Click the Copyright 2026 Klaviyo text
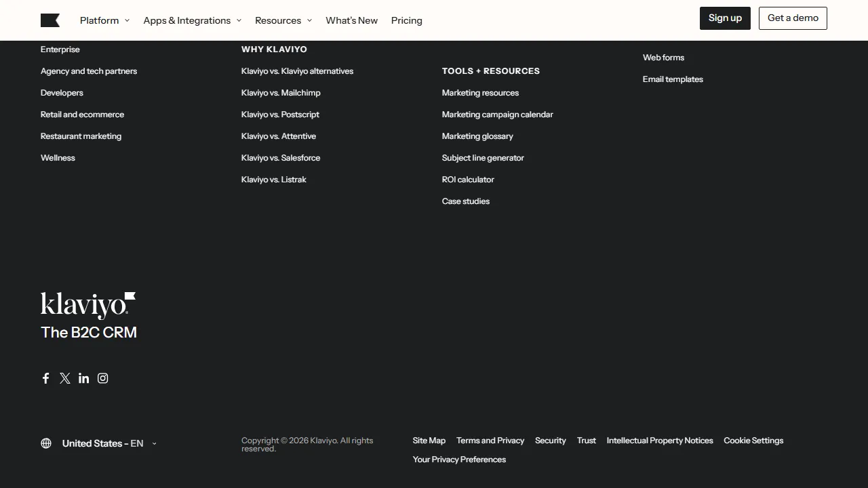 click(x=307, y=445)
